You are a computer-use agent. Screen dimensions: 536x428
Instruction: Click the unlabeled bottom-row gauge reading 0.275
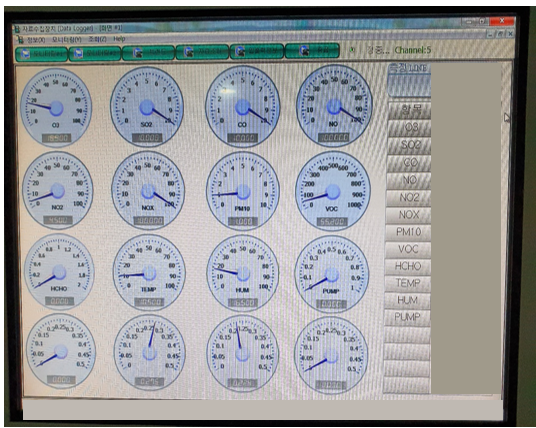coord(149,352)
